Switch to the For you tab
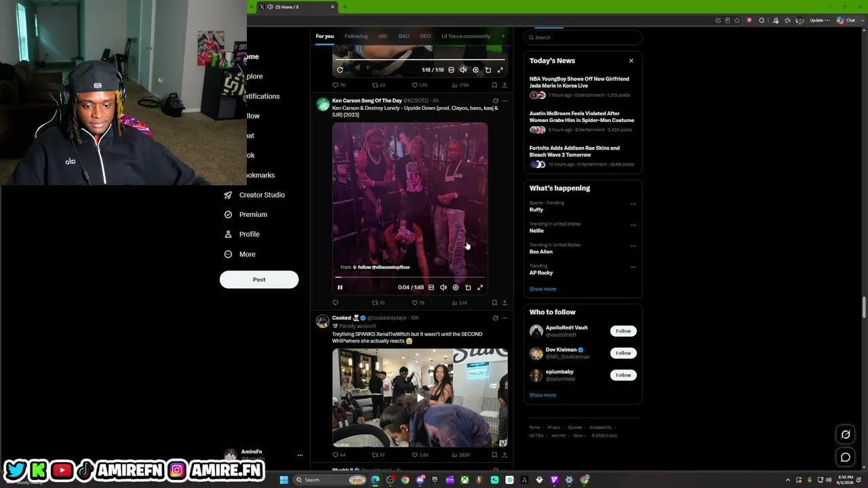868x488 pixels. [x=325, y=36]
